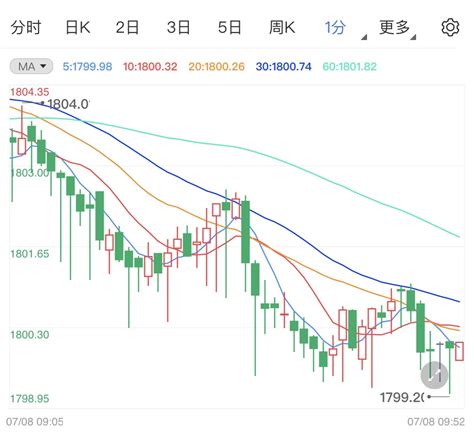Click the MA30 1800.74 legend label

(x=284, y=67)
